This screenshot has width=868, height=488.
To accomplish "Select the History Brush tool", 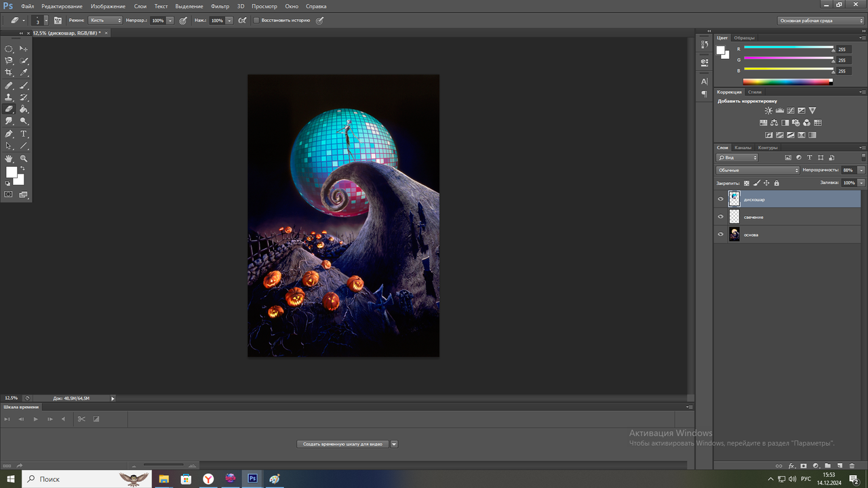I will (x=24, y=97).
